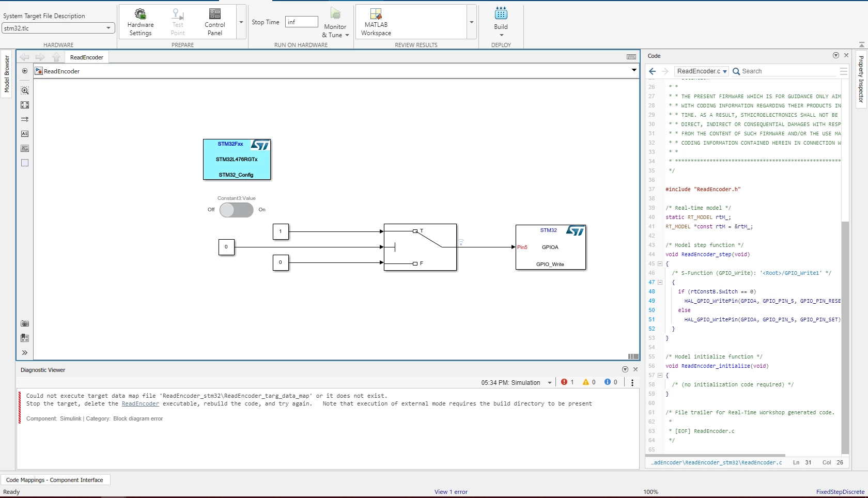Open the ReadEncoder.c file dropdown

tap(702, 71)
